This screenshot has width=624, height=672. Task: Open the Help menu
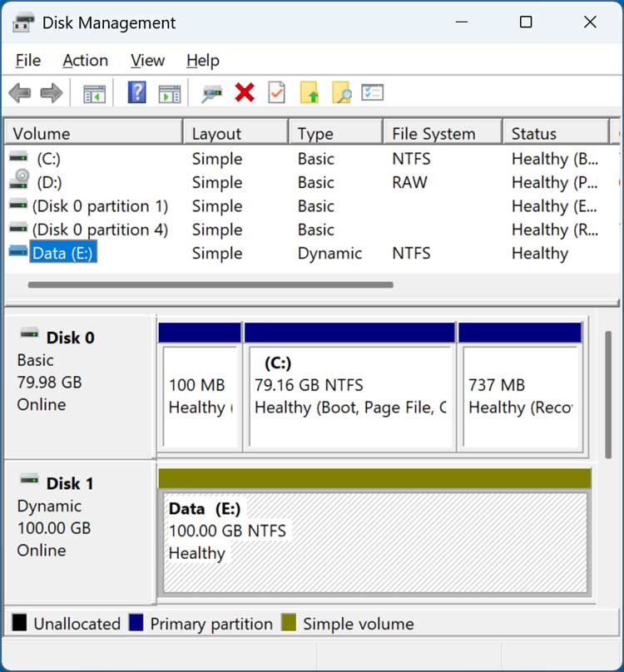point(203,61)
